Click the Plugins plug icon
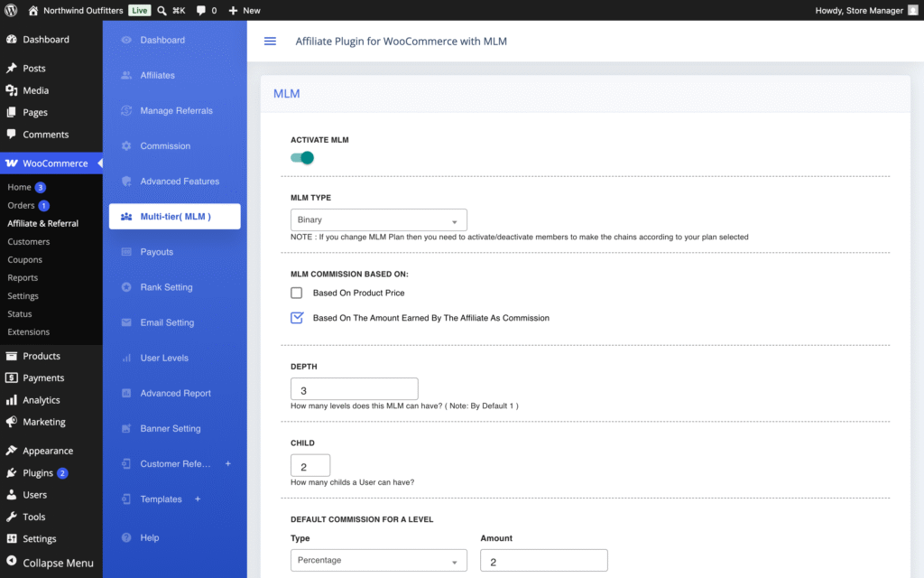Viewport: 924px width, 578px height. [11, 473]
